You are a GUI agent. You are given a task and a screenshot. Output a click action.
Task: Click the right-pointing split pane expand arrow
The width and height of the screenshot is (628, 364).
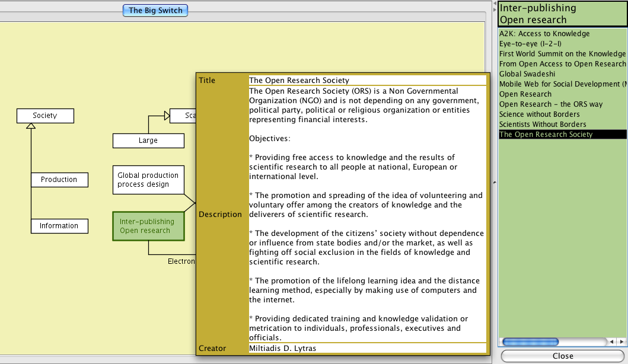point(495,10)
